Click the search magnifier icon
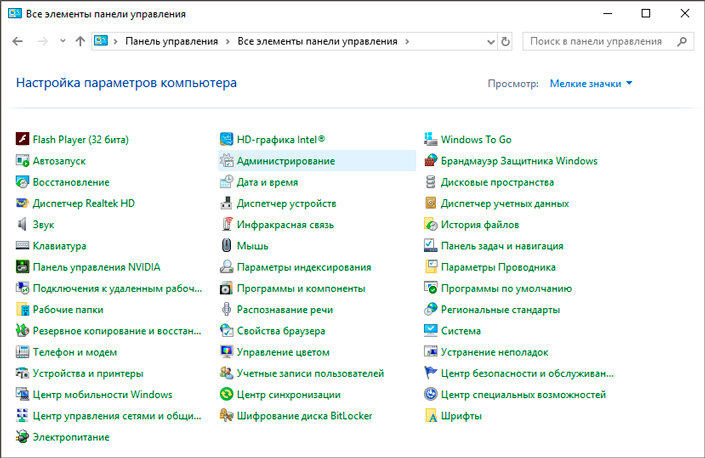 point(682,41)
